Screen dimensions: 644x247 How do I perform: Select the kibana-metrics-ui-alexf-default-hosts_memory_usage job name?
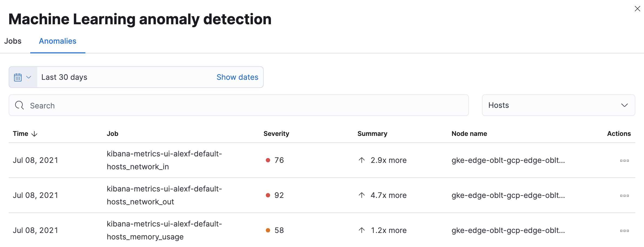tap(164, 230)
